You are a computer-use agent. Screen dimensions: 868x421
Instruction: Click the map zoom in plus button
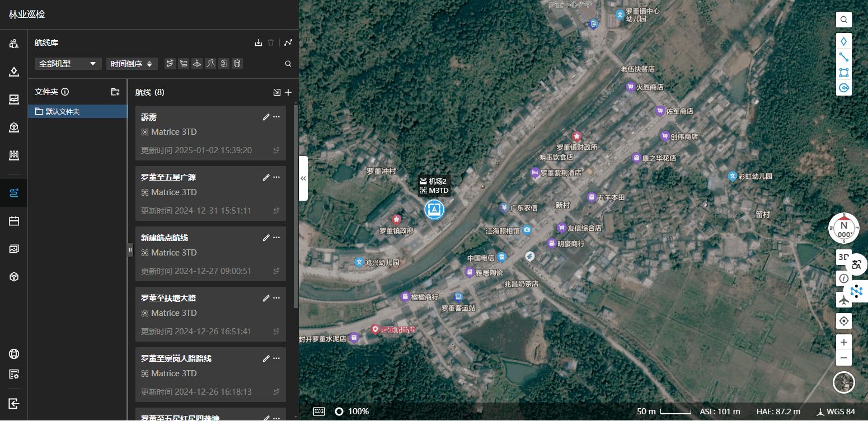click(x=844, y=342)
